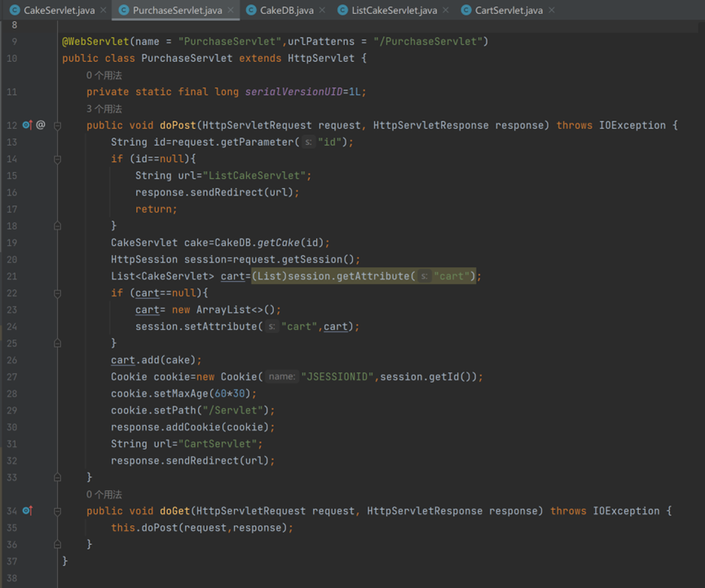
Task: Close the CartServlet.java tab
Action: (552, 10)
